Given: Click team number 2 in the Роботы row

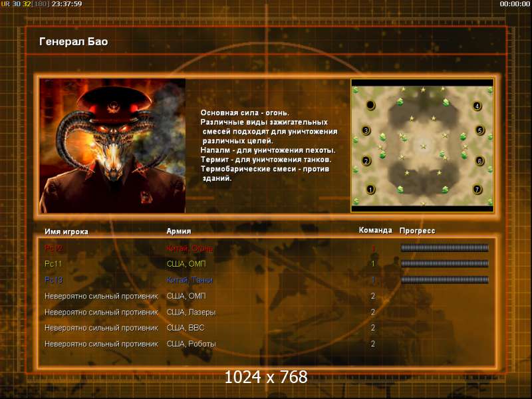Looking at the screenshot, I should (x=373, y=344).
